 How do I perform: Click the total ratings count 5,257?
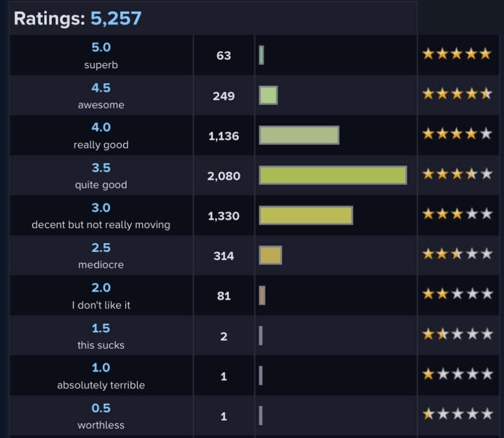(115, 19)
